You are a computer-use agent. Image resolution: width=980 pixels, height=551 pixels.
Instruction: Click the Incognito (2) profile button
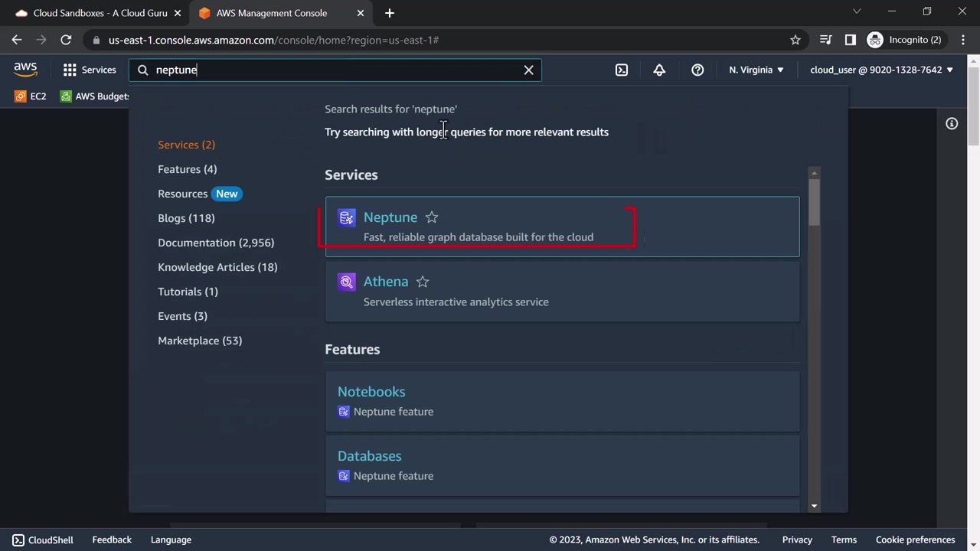903,40
